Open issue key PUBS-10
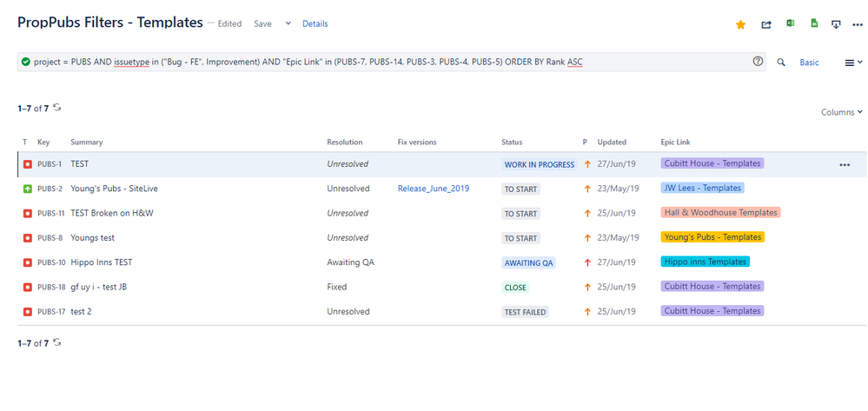The image size is (868, 411). click(51, 262)
